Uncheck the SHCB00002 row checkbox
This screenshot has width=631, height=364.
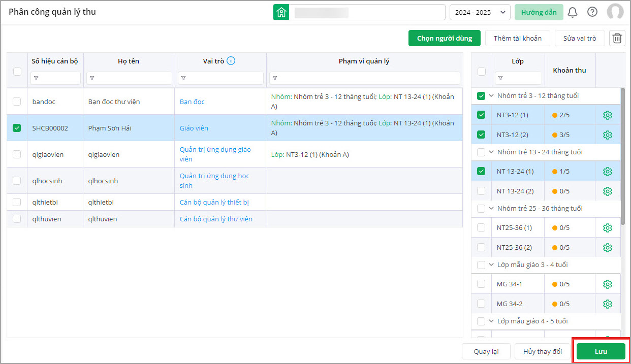click(17, 128)
